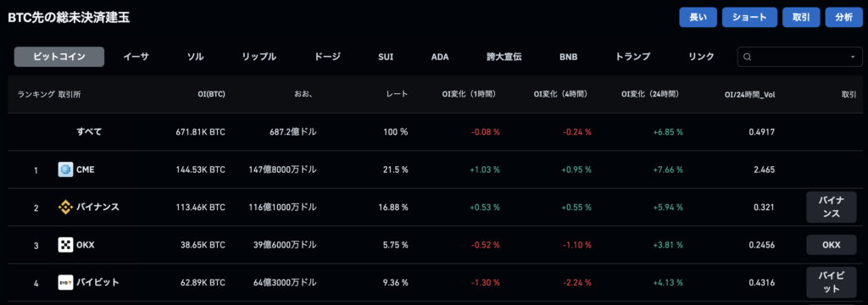The width and height of the screenshot is (868, 305).
Task: Click the CME exchange logo icon
Action: (x=65, y=170)
